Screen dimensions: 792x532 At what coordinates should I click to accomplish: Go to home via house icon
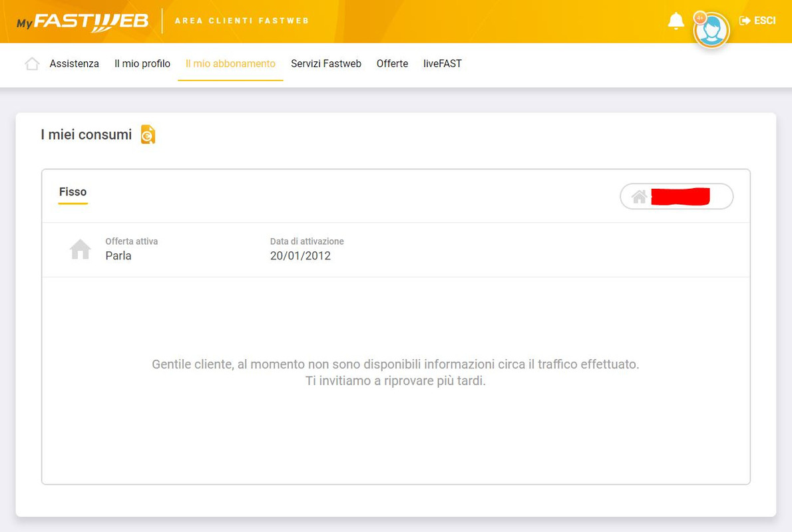(32, 64)
